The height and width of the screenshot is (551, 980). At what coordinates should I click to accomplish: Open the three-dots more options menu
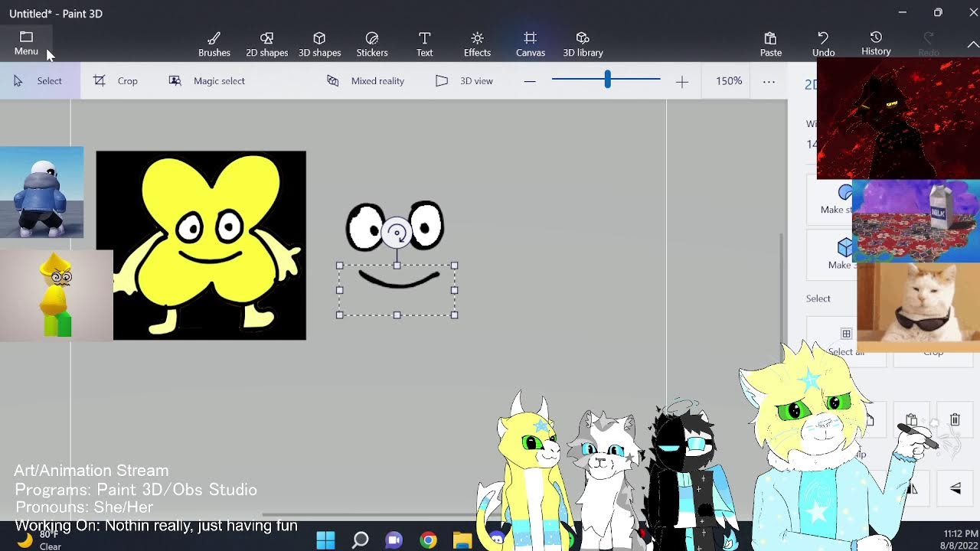pos(769,81)
